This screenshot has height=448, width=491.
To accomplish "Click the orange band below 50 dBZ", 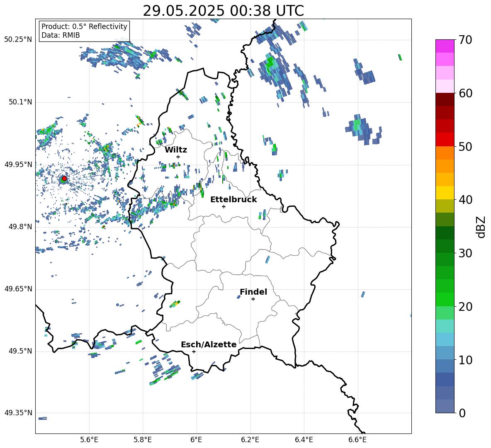I will pyautogui.click(x=445, y=153).
